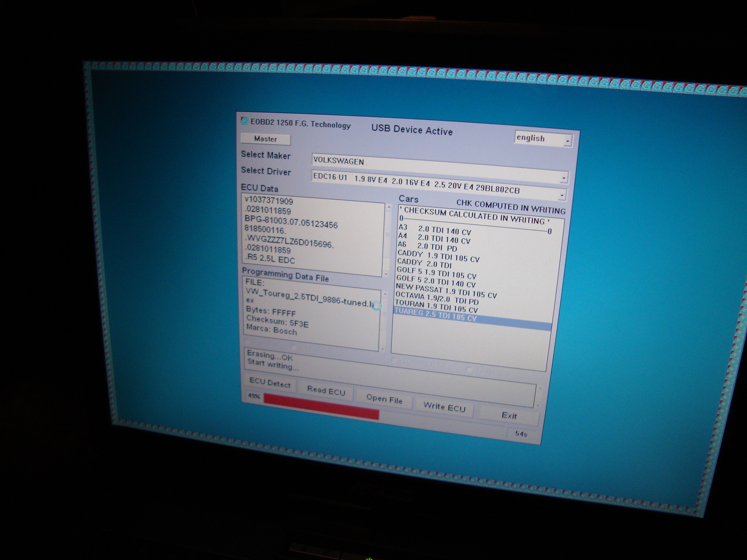Click the red write progress bar

point(321,406)
